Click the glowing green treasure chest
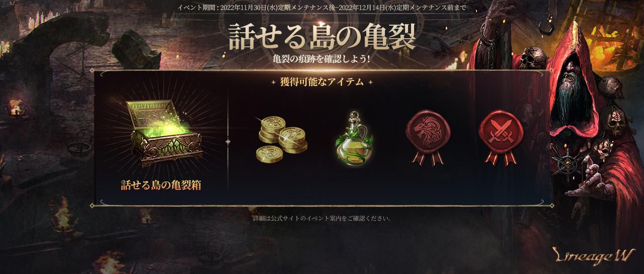The image size is (644, 274). point(161,133)
